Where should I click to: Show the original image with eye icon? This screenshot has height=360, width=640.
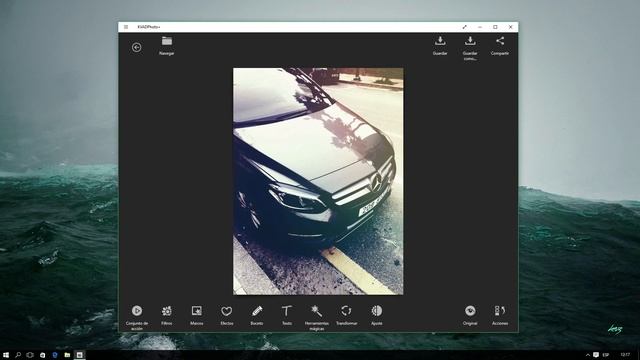(x=470, y=316)
